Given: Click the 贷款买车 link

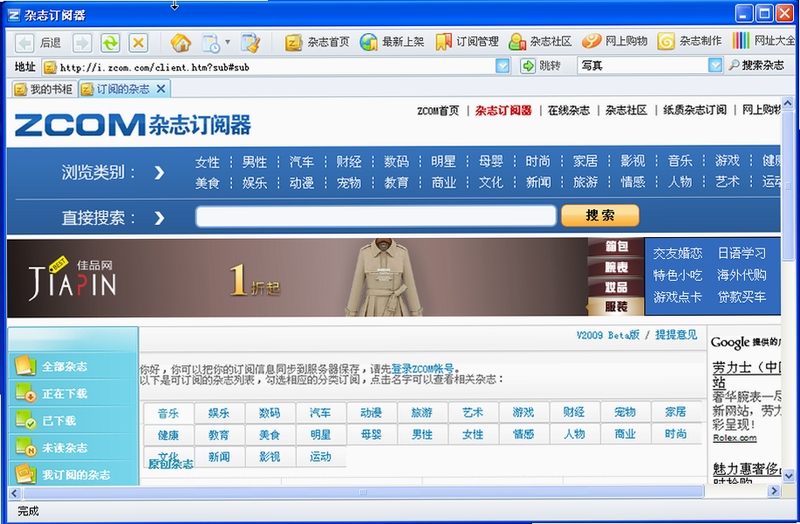Looking at the screenshot, I should 742,297.
